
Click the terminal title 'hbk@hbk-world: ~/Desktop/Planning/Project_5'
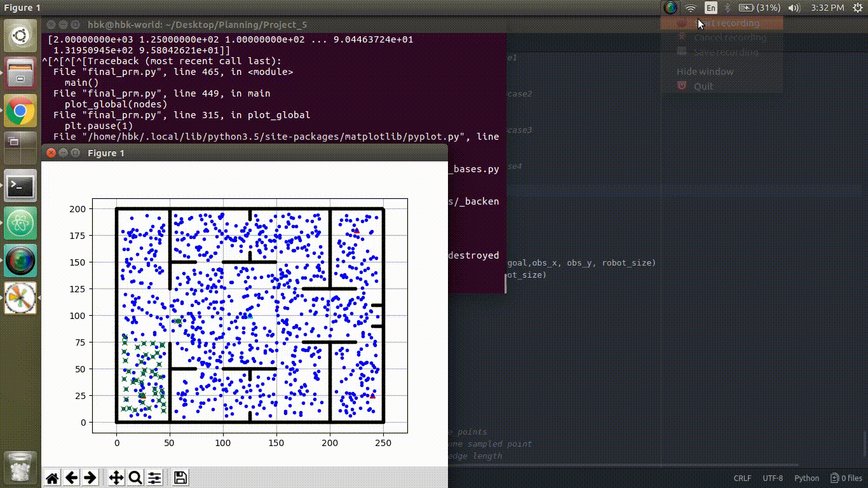(197, 25)
